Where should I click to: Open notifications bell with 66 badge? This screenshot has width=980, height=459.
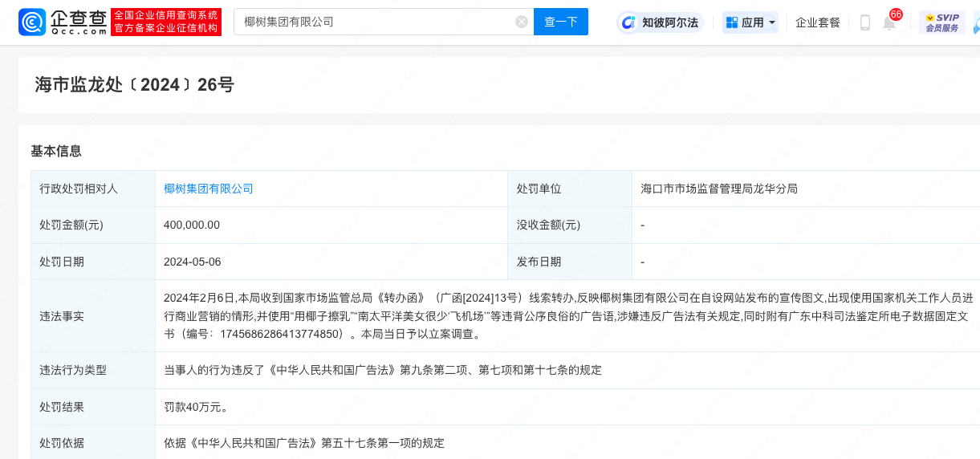coord(889,22)
